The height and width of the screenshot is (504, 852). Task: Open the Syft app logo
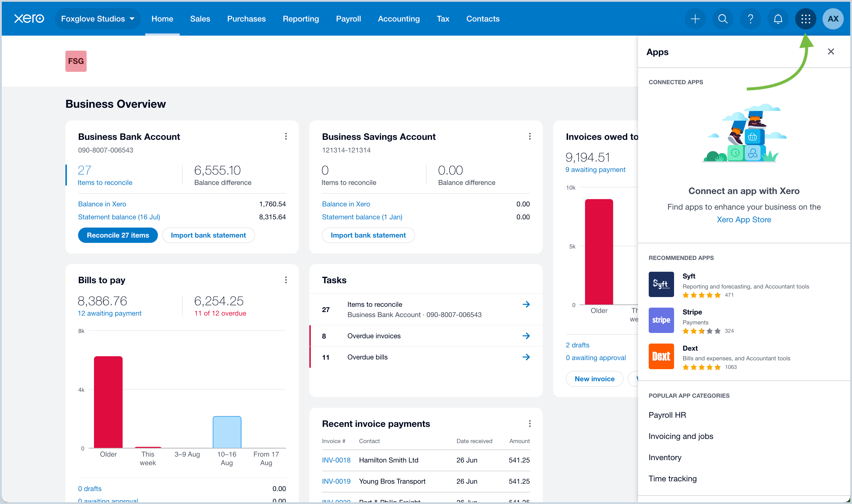[x=661, y=284]
